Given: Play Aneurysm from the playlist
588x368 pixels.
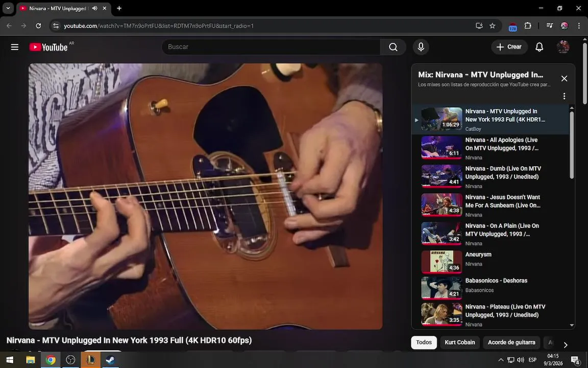Looking at the screenshot, I should tap(491, 261).
